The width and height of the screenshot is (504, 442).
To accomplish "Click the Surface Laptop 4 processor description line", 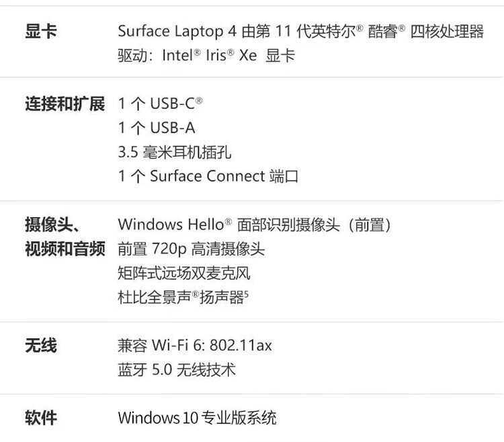I will (x=300, y=31).
